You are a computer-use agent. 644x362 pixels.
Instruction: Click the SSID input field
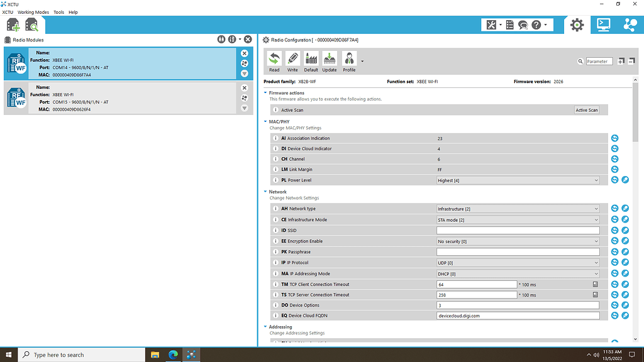(518, 231)
